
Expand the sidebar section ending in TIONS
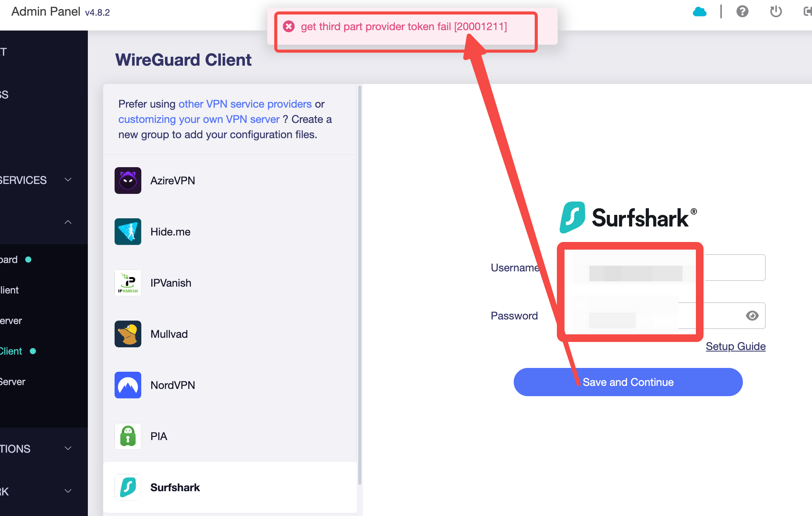68,448
